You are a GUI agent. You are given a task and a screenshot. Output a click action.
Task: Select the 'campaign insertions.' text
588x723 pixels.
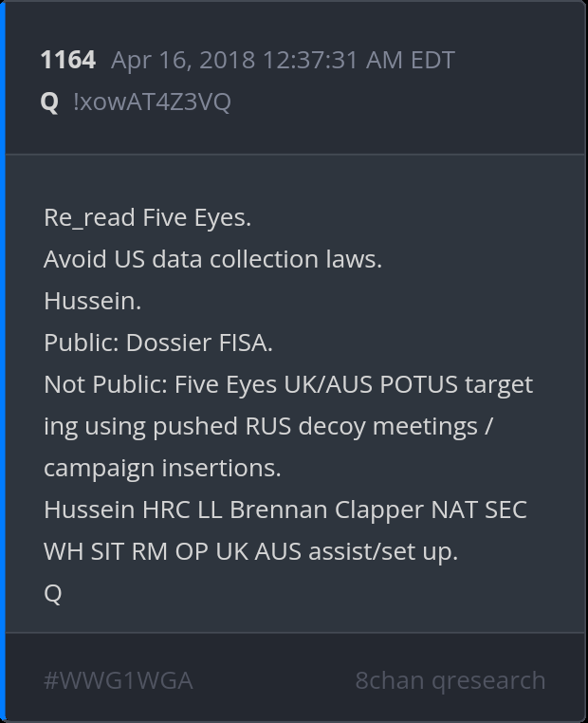[x=162, y=468]
